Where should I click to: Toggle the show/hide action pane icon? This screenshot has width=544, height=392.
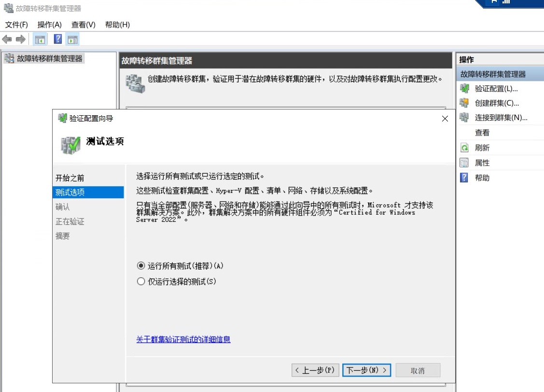pyautogui.click(x=73, y=39)
